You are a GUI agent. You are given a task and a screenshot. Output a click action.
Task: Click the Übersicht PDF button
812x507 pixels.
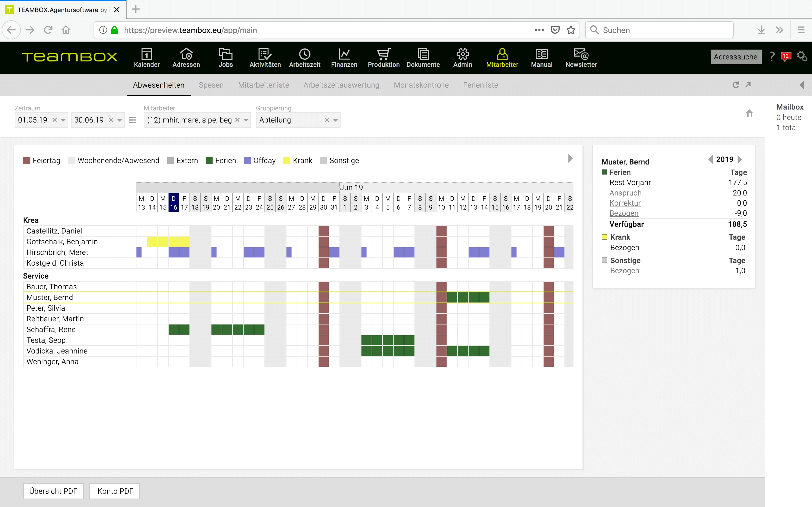[53, 491]
